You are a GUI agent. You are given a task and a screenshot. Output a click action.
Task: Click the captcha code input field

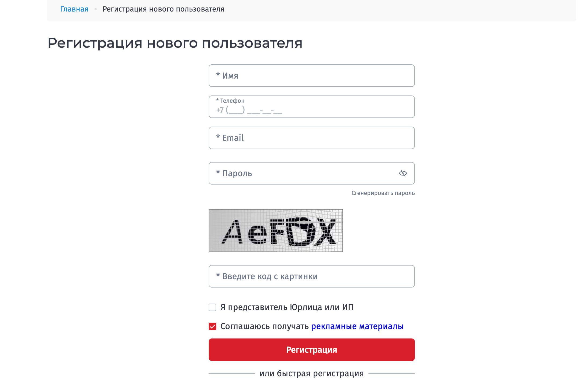pyautogui.click(x=311, y=276)
